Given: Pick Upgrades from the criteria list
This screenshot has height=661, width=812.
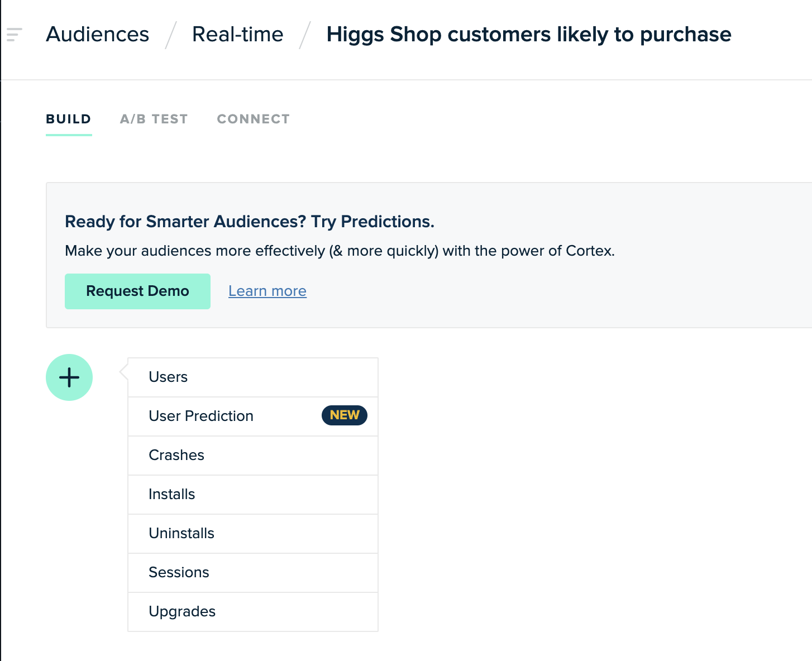Looking at the screenshot, I should 253,612.
